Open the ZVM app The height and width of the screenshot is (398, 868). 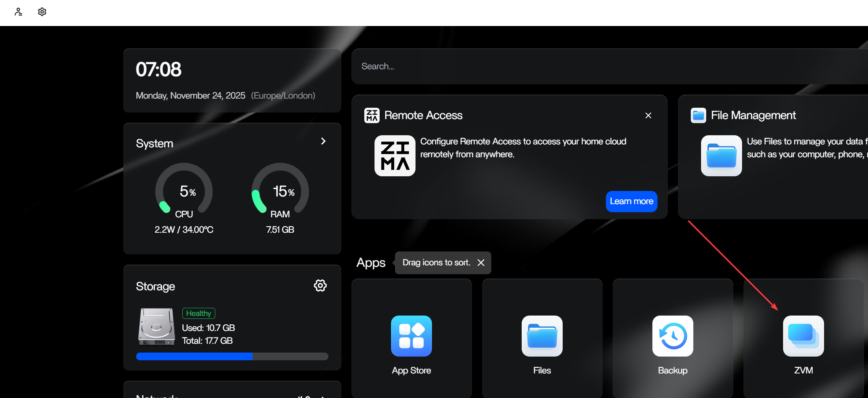[x=803, y=336]
